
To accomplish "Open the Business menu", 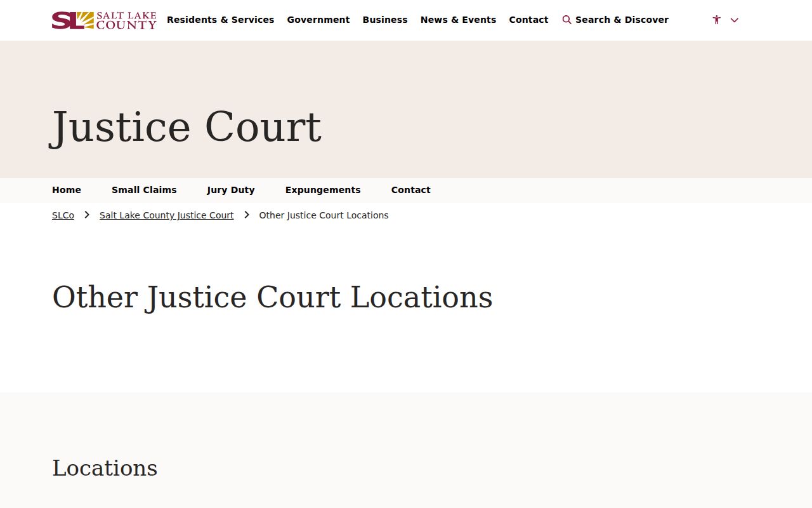I will click(385, 20).
